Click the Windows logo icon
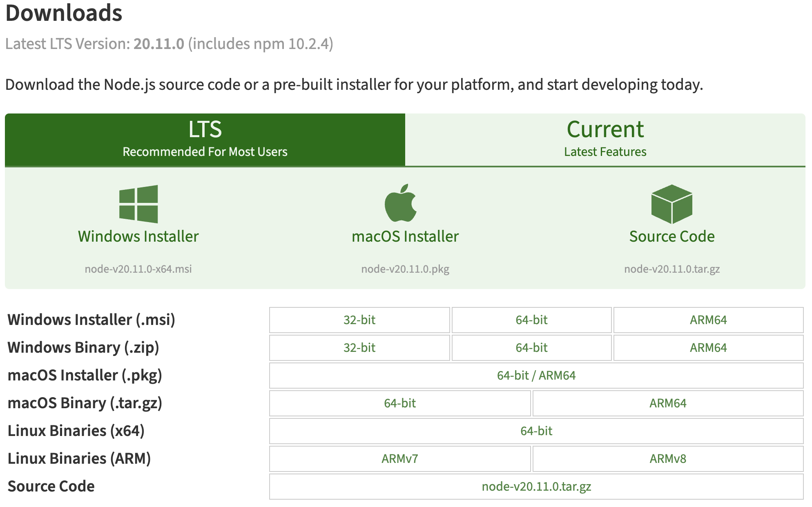Screen dimensions: 812x507 [x=138, y=204]
